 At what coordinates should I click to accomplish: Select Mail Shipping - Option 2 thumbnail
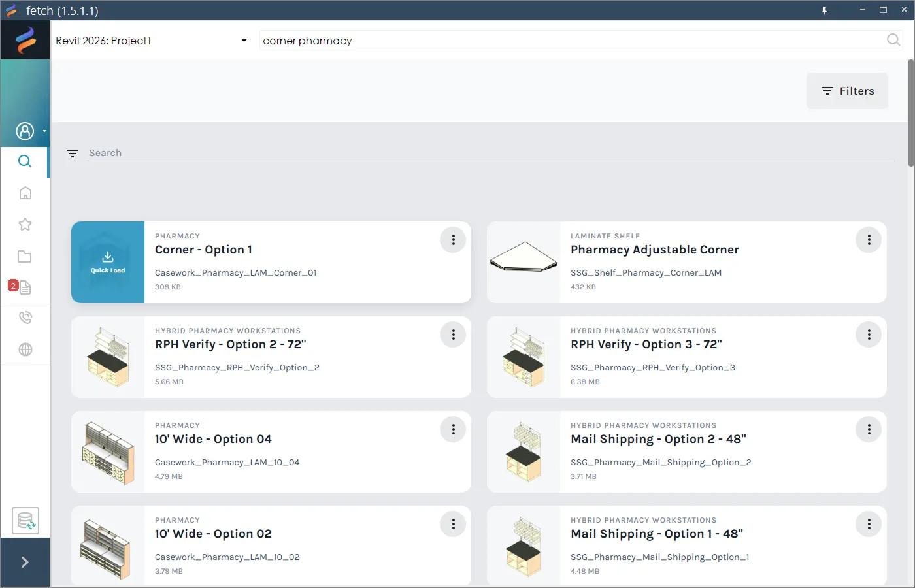(x=524, y=451)
